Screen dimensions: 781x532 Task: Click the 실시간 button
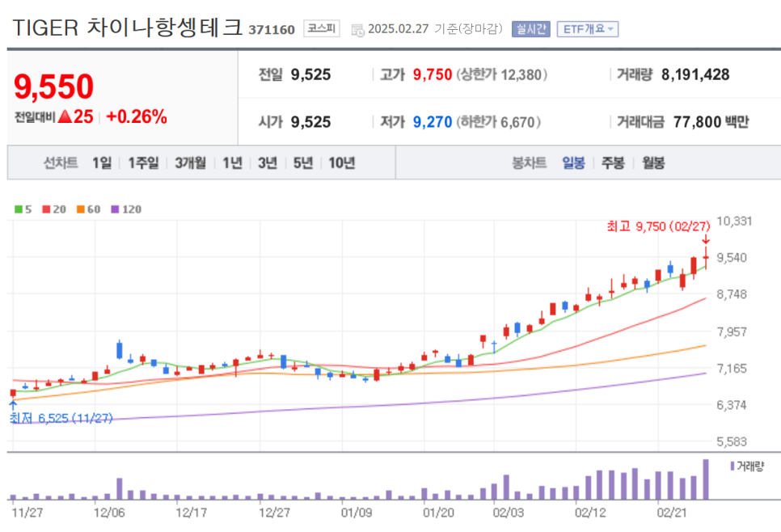(x=531, y=29)
